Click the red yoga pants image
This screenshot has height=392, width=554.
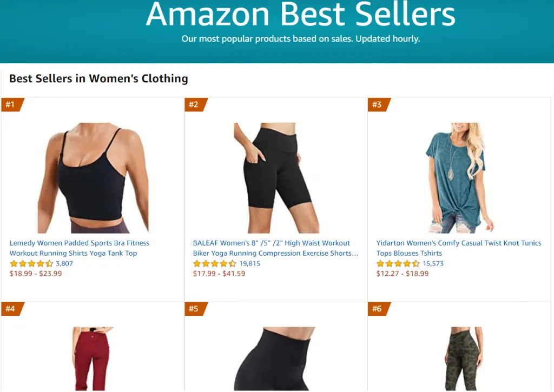coord(93,359)
